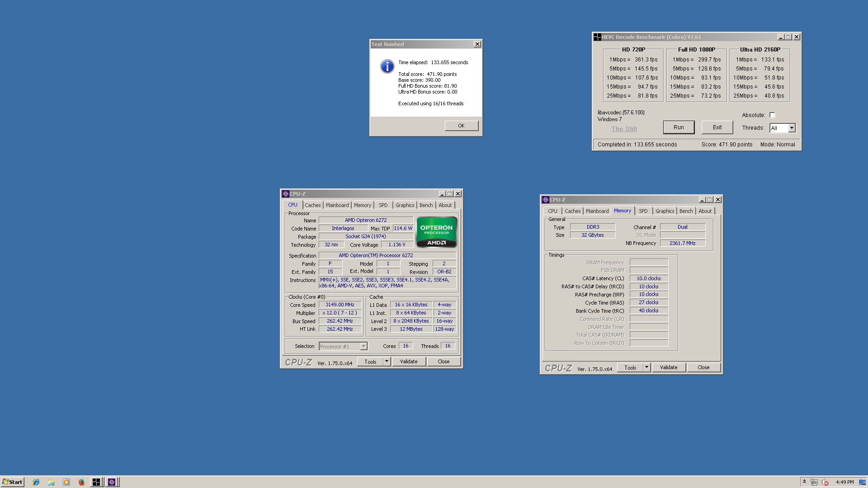Click the NB Frequency value 2361.7 MHz
Image resolution: width=868 pixels, height=488 pixels.
682,243
